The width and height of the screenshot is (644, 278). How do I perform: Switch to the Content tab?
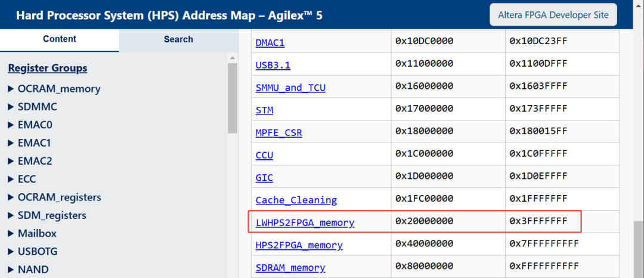(x=60, y=39)
